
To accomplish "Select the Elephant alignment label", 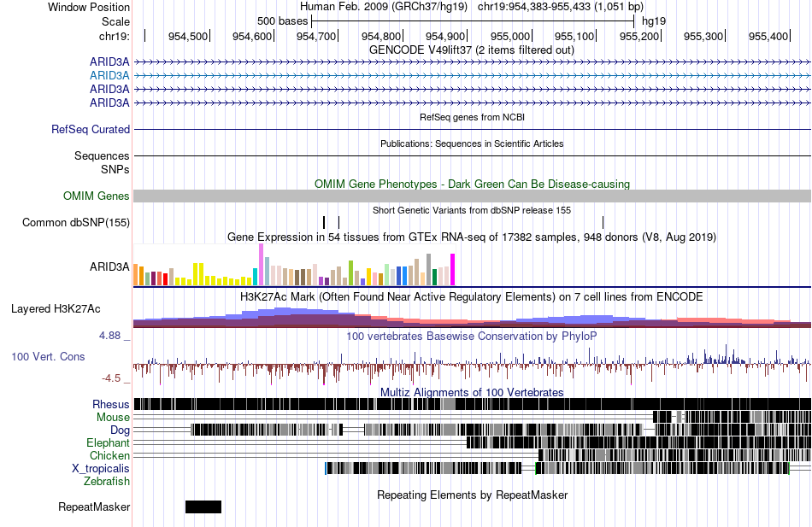I will [x=108, y=443].
